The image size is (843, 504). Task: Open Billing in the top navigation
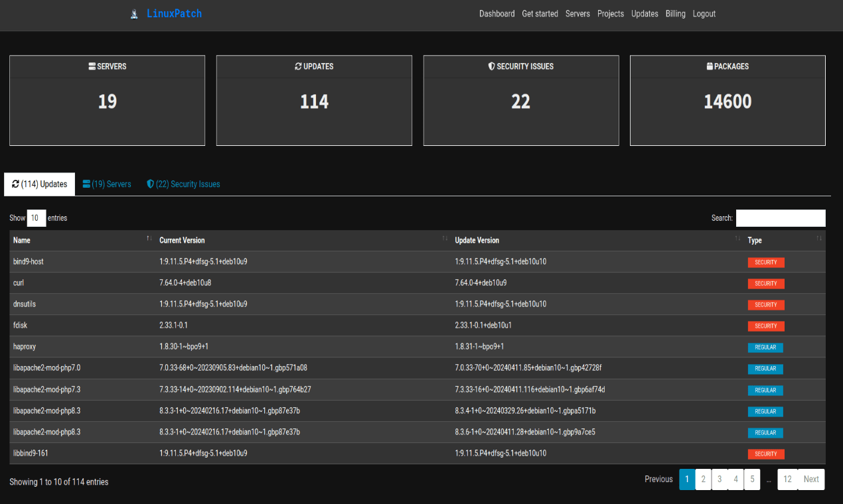[x=676, y=14]
